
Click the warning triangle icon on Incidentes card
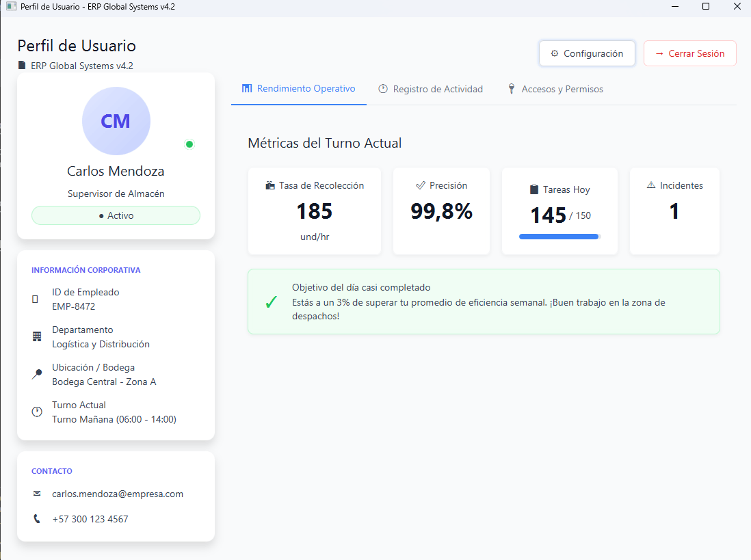click(651, 185)
